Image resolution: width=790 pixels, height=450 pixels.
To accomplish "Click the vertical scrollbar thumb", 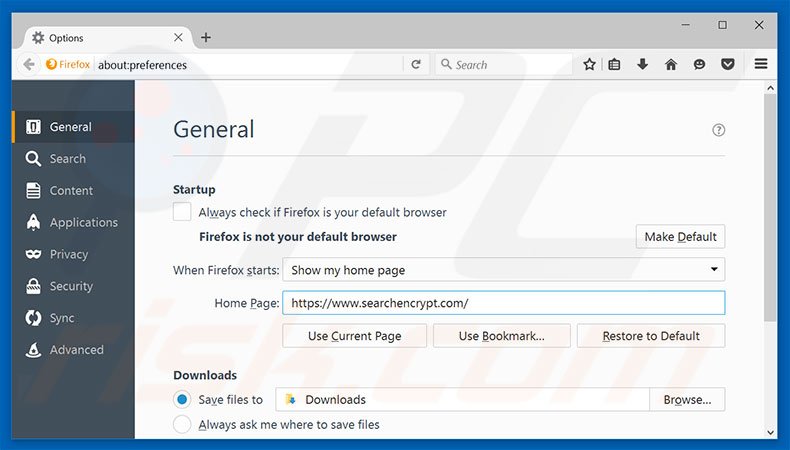I will pyautogui.click(x=770, y=208).
